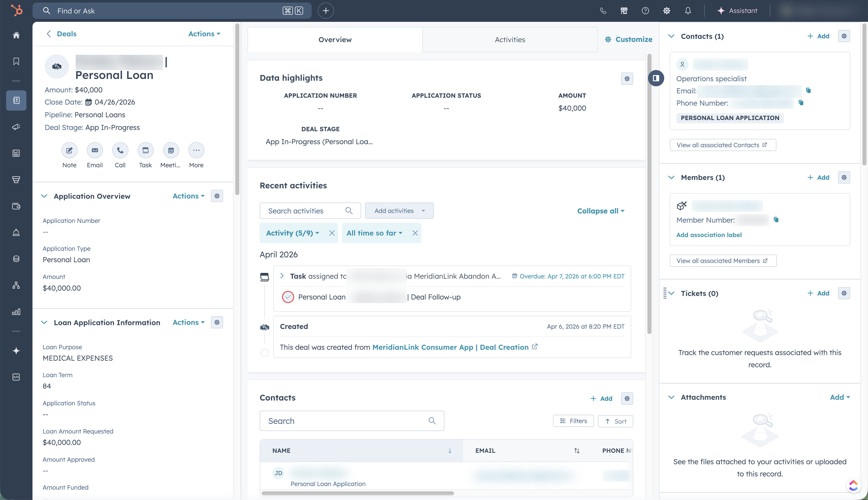Click View all associated Contacts button
868x500 pixels.
[722, 145]
